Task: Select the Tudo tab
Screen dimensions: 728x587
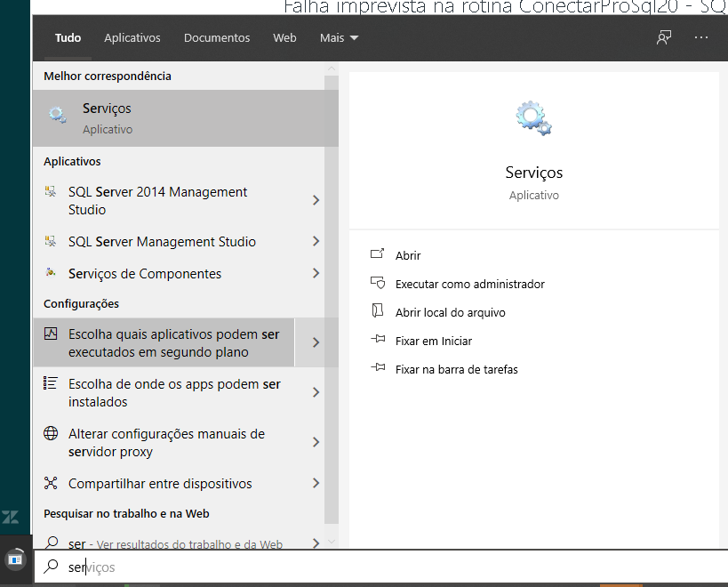Action: click(68, 37)
